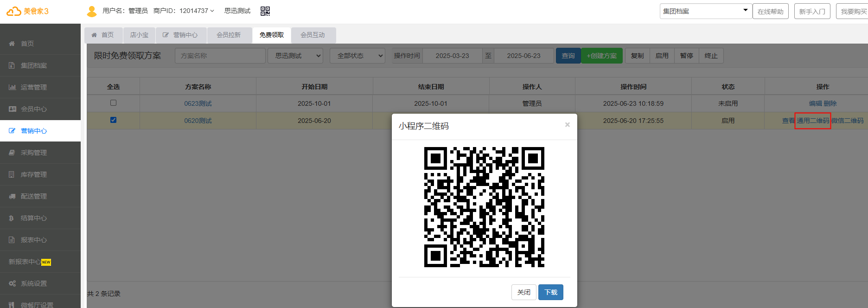Open the 0620测试 plan link
This screenshot has height=308, width=868.
point(198,121)
